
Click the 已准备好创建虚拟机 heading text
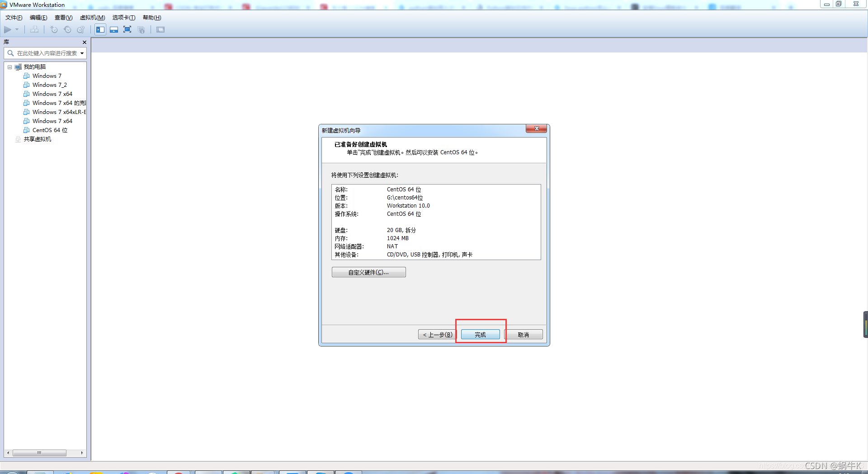click(x=361, y=145)
